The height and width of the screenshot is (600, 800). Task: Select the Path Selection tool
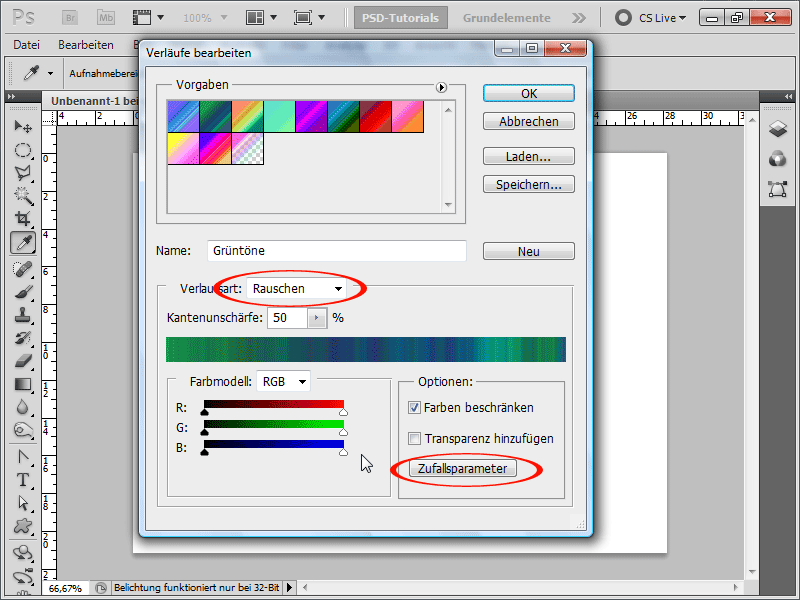tap(23, 503)
